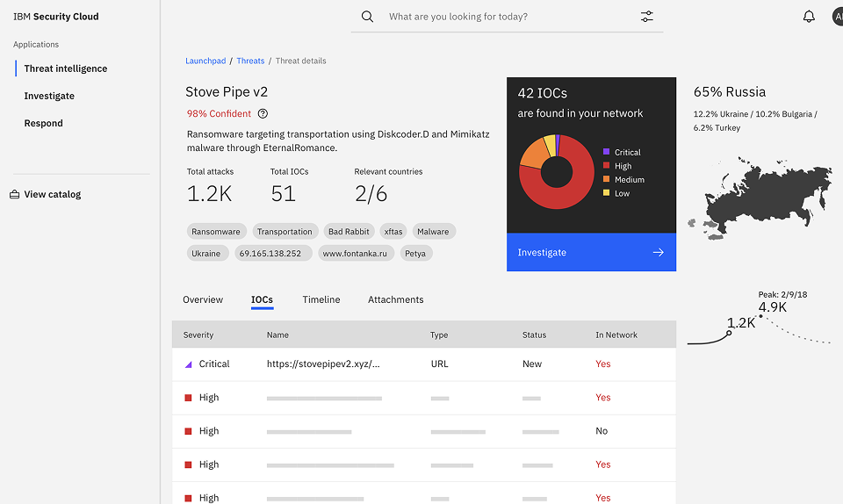The height and width of the screenshot is (504, 843).
Task: Sort by the Type column header
Action: [x=439, y=335]
